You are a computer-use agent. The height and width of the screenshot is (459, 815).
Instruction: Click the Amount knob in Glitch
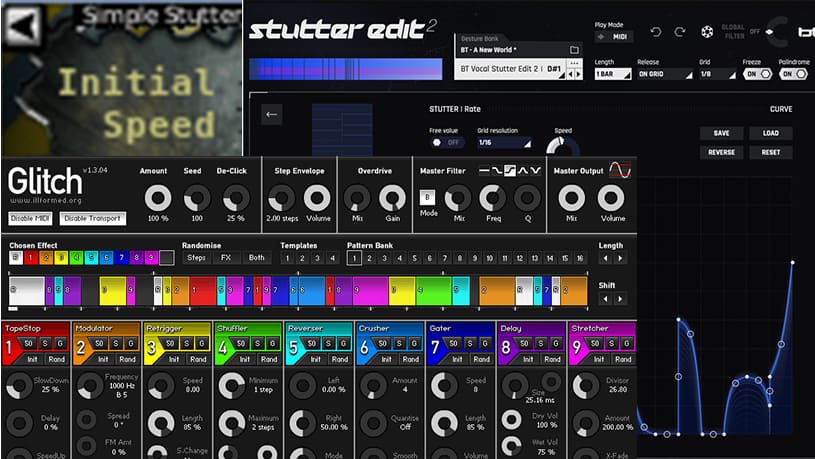157,198
